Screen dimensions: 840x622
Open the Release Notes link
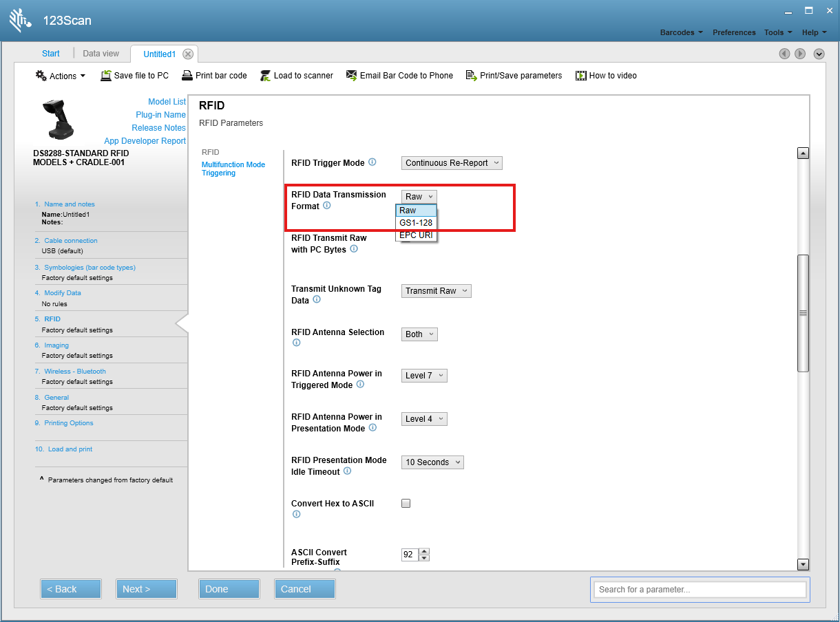159,128
